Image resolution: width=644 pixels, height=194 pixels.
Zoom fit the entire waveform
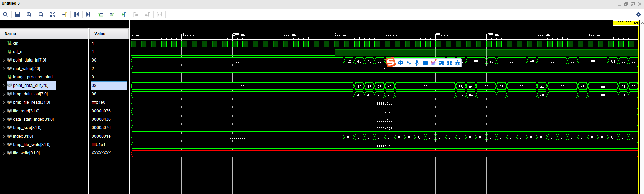coord(53,14)
